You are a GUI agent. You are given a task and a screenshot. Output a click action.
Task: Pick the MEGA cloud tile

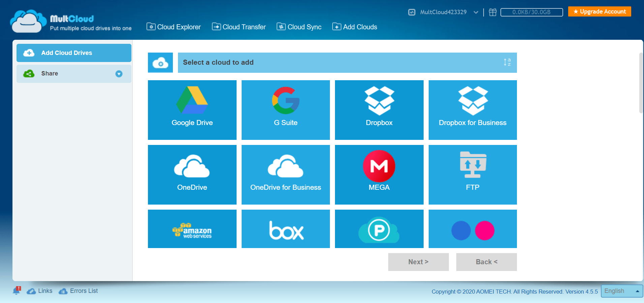[x=379, y=175]
